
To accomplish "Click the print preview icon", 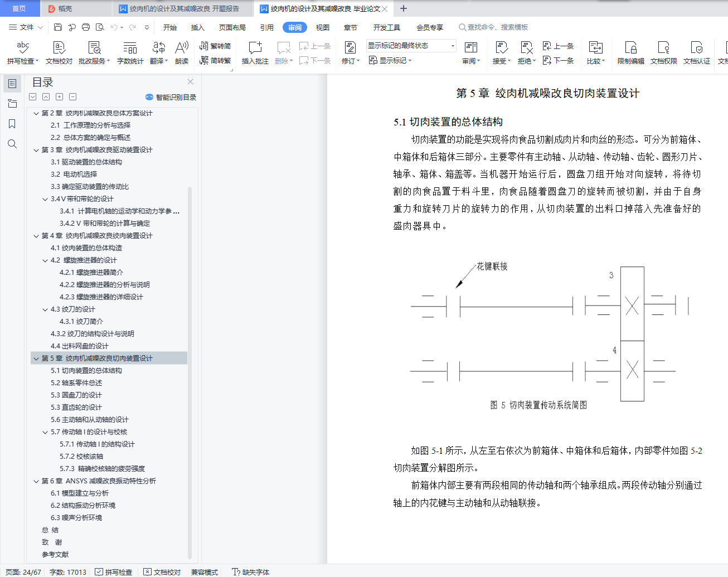I will pos(100,27).
